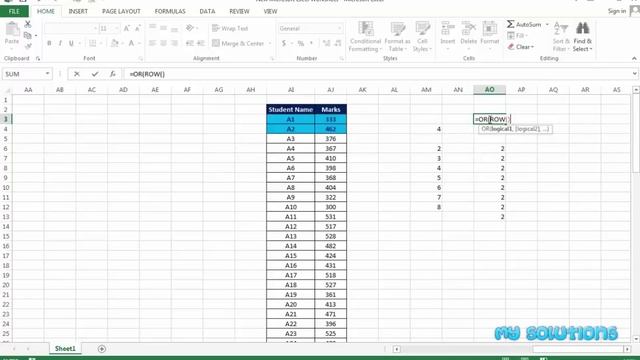The width and height of the screenshot is (640, 360).
Task: Click Align Right icon
Action: (174, 43)
